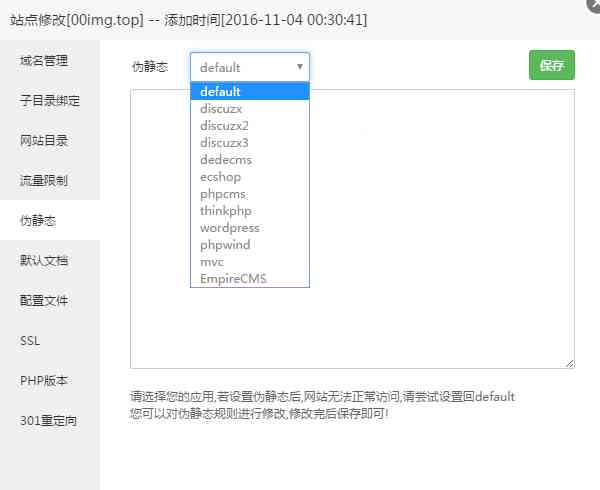Select wordpress rewrite rule
The image size is (600, 490).
click(249, 228)
